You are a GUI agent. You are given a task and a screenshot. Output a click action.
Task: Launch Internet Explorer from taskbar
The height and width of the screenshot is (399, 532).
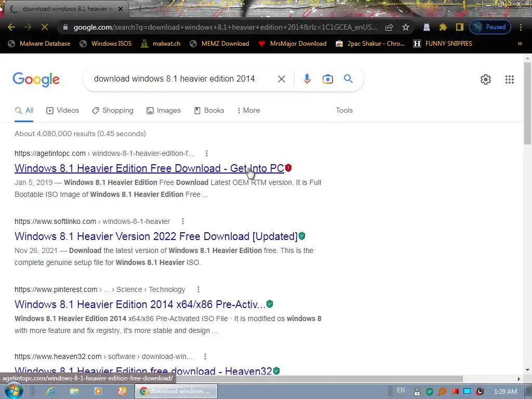(x=50, y=391)
